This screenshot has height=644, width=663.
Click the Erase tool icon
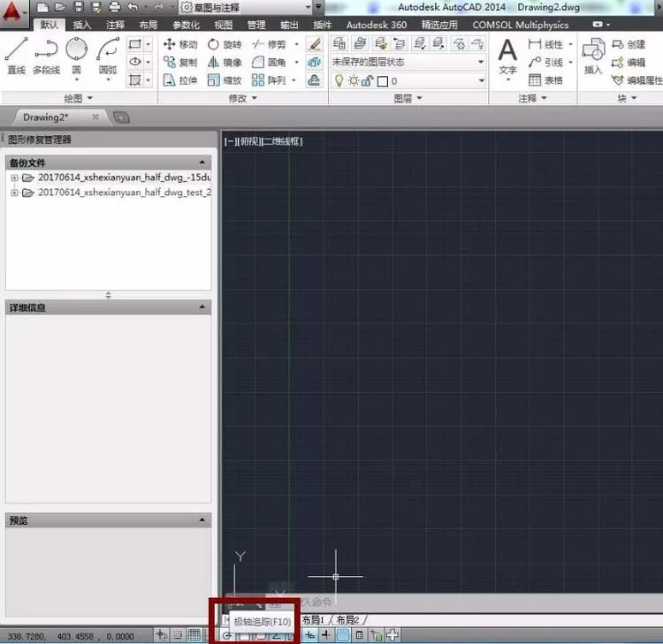(x=314, y=44)
